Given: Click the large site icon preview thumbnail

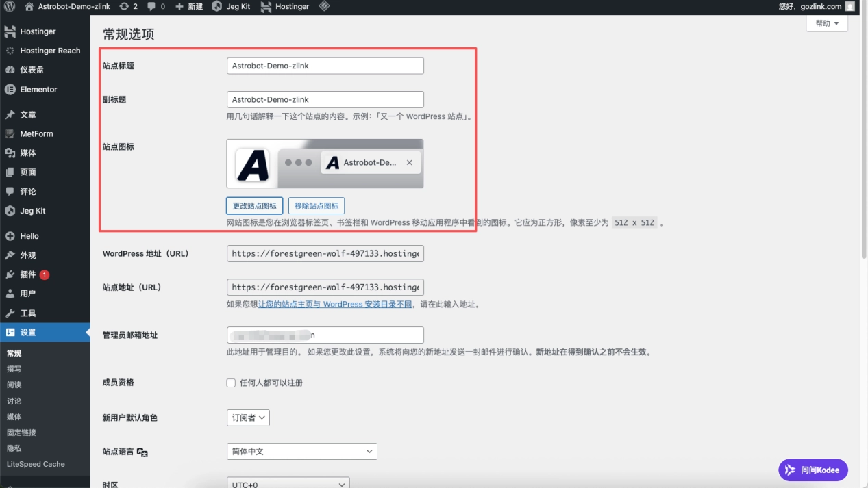Looking at the screenshot, I should 252,165.
